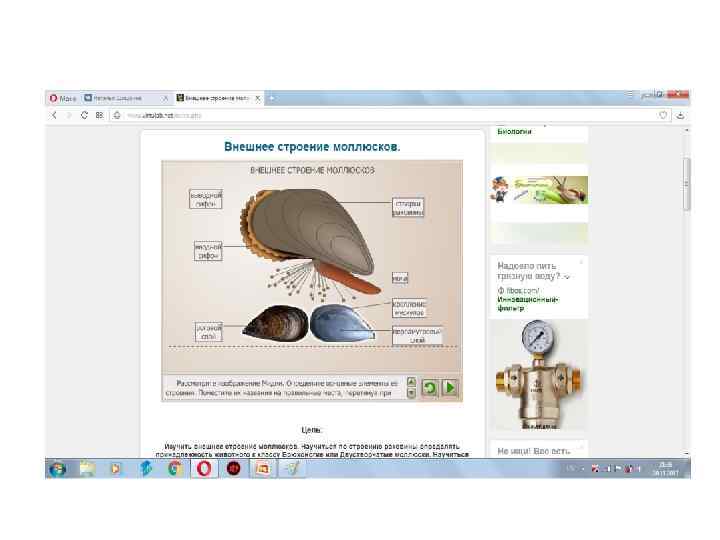
Task: Reload the current page
Action: [84, 115]
